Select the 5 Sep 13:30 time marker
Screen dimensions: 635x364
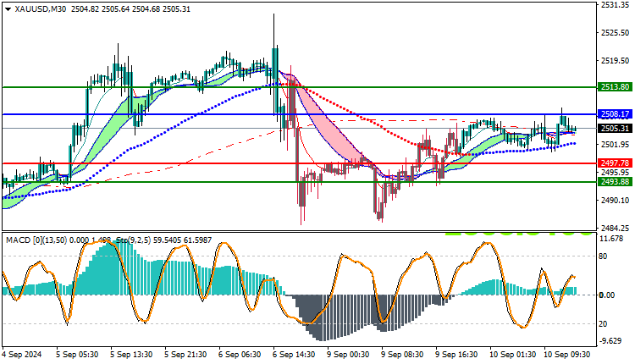pyautogui.click(x=131, y=355)
